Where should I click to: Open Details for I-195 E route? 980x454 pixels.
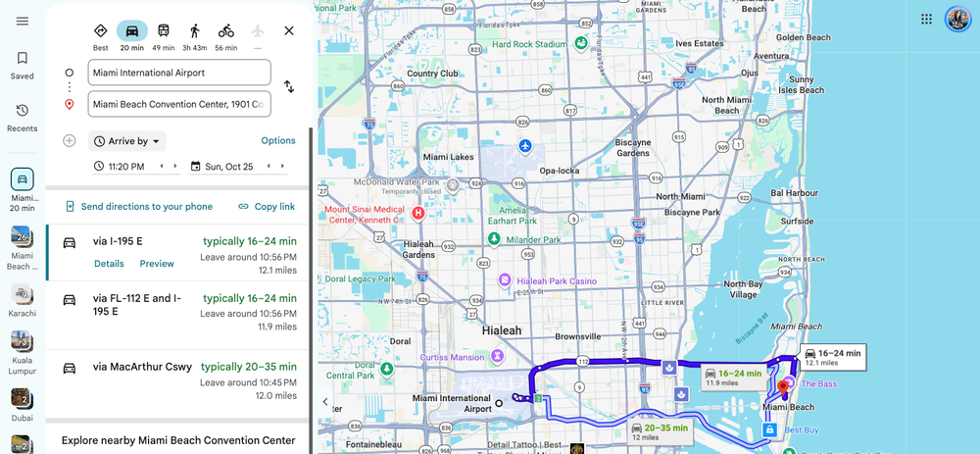click(x=109, y=264)
